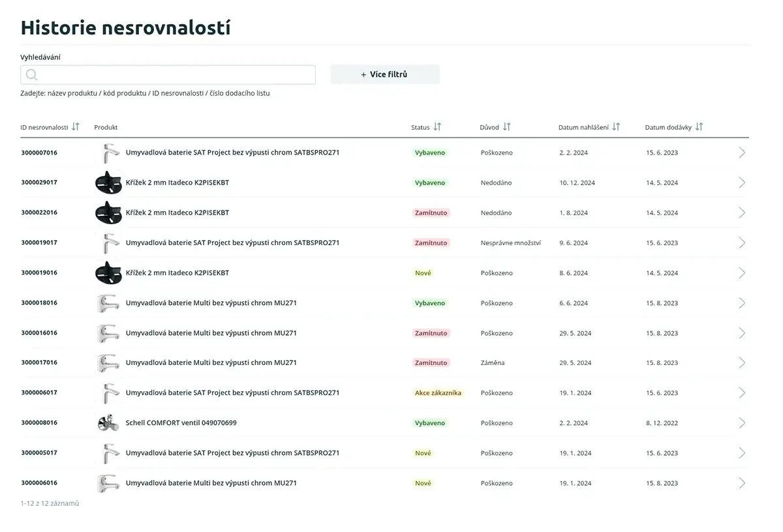Screen dimensions: 783x532
Task: Sort by ID nesrovnalosti column icon
Action: tap(76, 127)
